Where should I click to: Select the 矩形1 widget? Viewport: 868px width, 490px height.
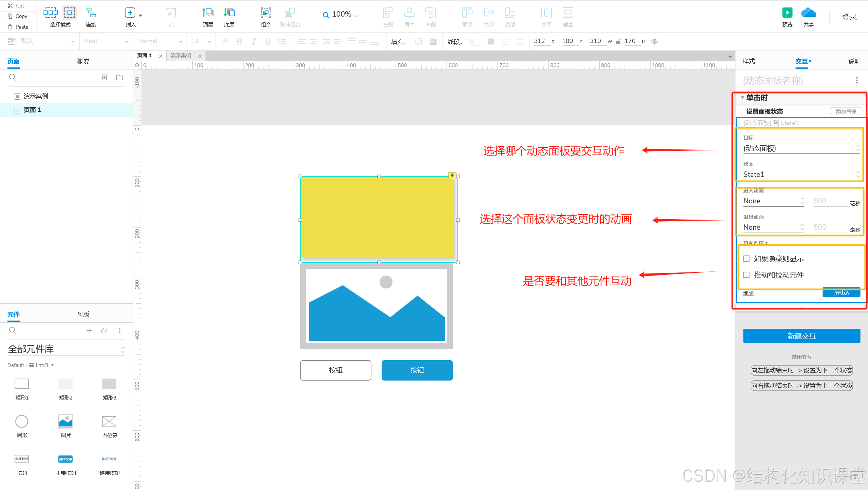pyautogui.click(x=22, y=389)
